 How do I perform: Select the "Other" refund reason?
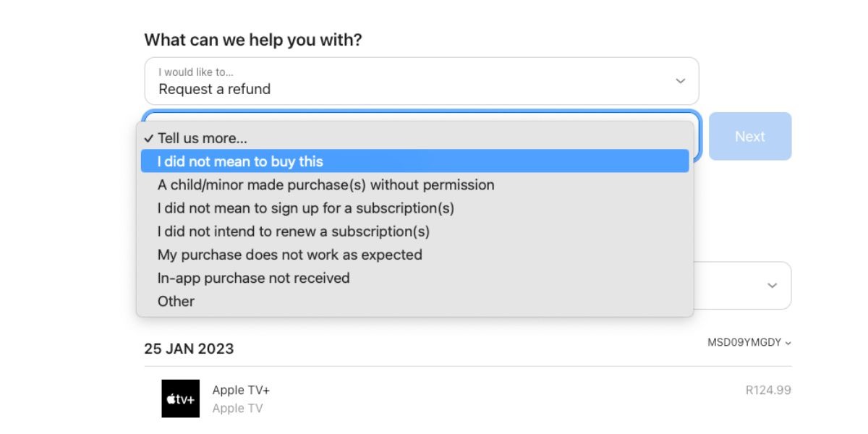tap(176, 301)
